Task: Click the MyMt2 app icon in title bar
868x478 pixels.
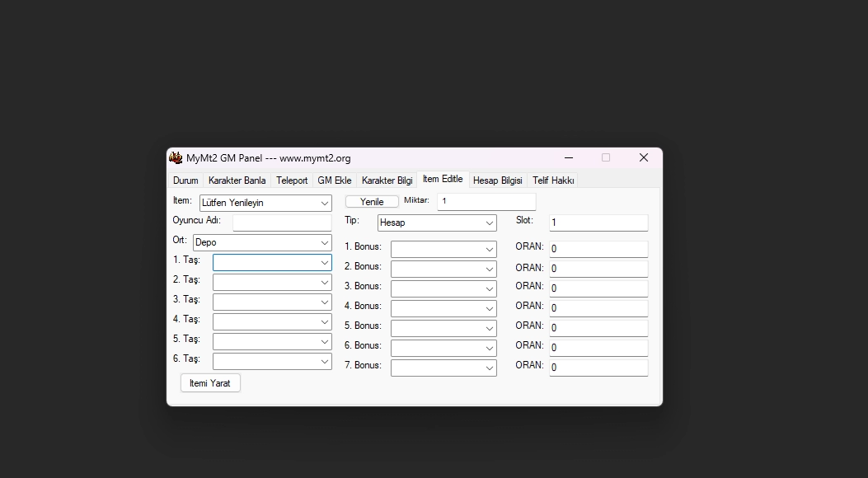Action: tap(176, 157)
